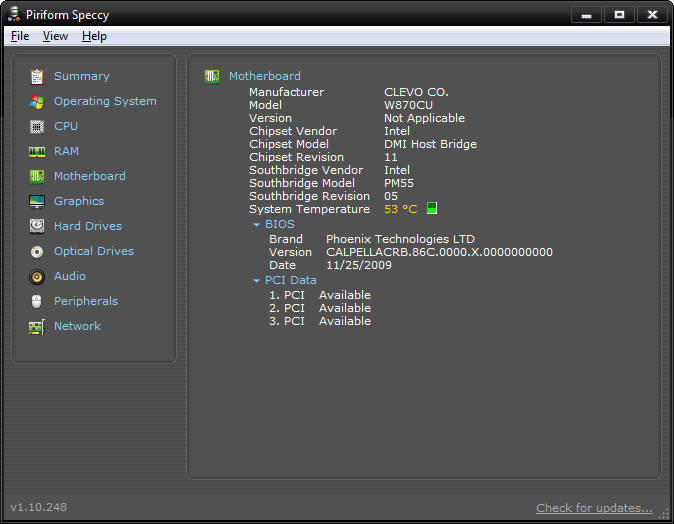The width and height of the screenshot is (674, 524).
Task: Click the window resize grip corner
Action: [x=665, y=516]
